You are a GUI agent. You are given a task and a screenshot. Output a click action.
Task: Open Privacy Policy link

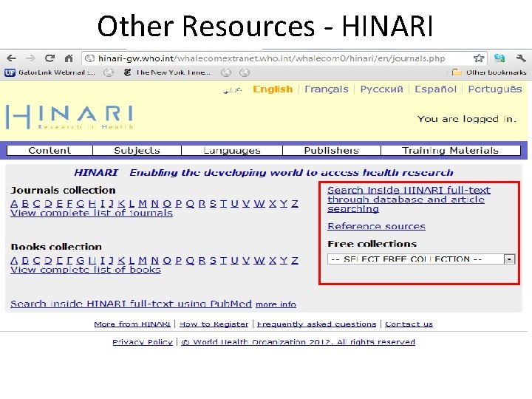tap(143, 342)
